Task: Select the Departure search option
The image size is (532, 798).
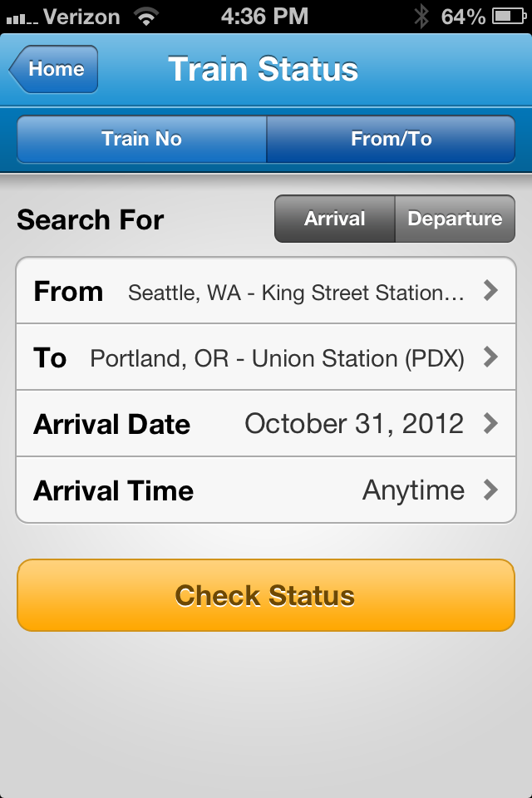Action: coord(455,219)
